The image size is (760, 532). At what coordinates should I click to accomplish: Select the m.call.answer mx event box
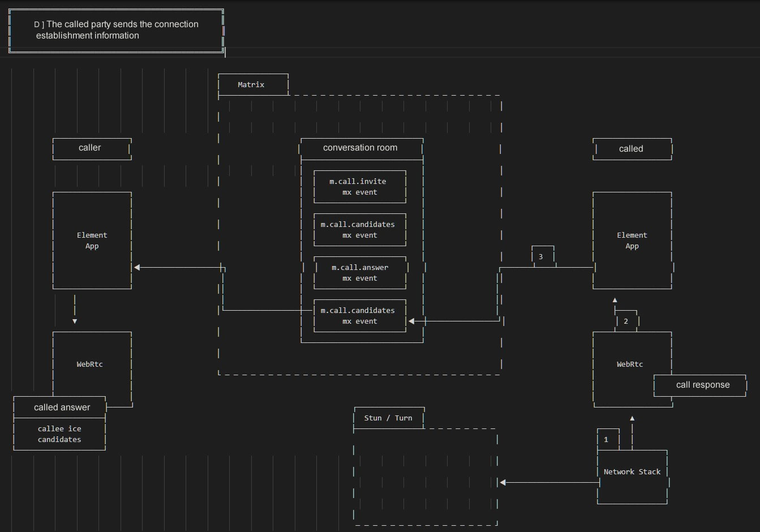[360, 273]
